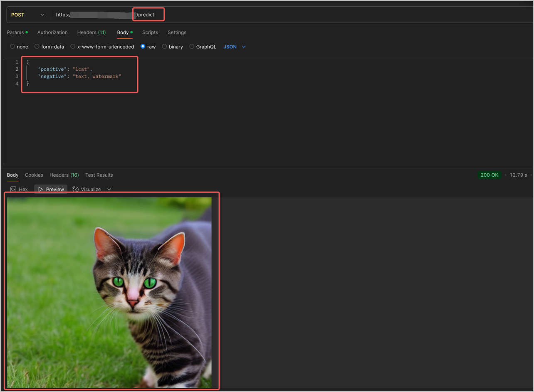Click the Hex view icon
The height and width of the screenshot is (392, 534).
click(x=13, y=189)
